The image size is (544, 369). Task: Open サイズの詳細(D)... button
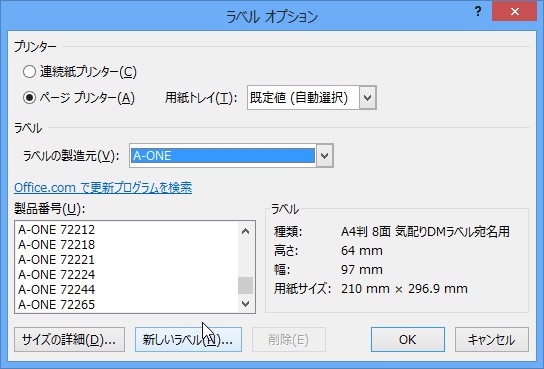point(69,340)
